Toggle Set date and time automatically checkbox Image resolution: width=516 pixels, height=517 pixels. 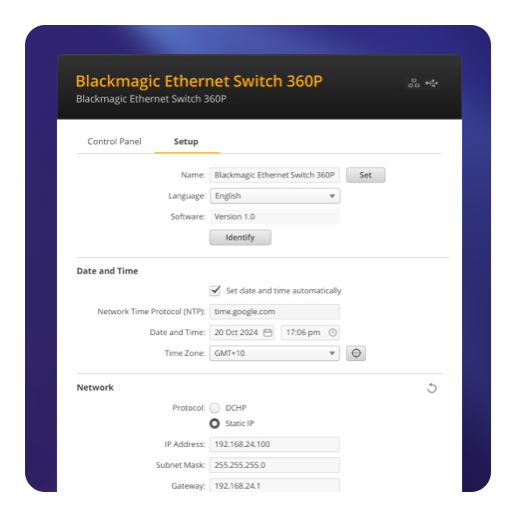[x=215, y=291]
